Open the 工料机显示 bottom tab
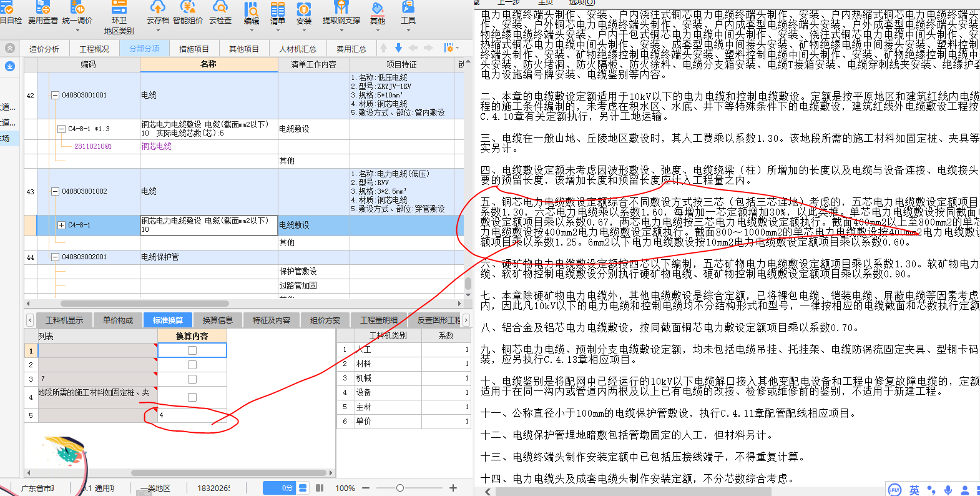 click(x=64, y=320)
